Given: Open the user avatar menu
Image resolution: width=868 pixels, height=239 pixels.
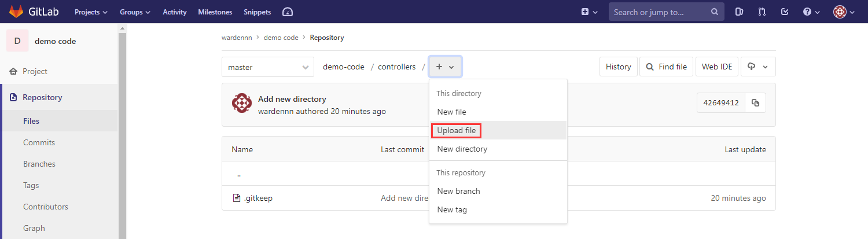Looking at the screenshot, I should 844,12.
